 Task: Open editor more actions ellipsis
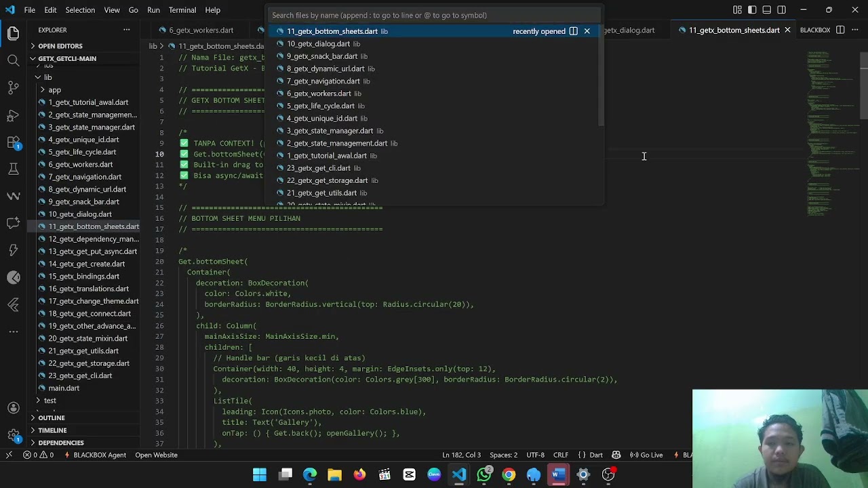855,30
